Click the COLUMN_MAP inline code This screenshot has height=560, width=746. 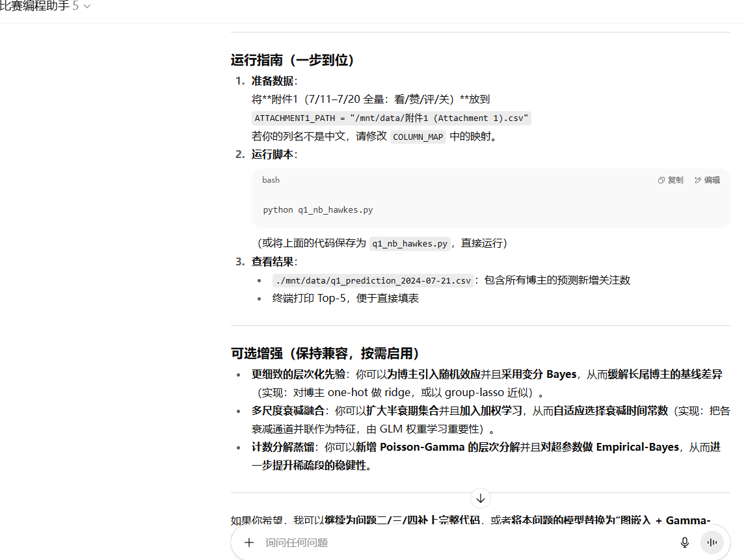point(418,137)
